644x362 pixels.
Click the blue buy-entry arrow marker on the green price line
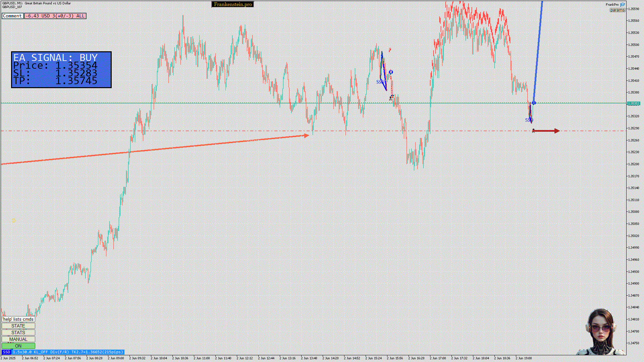click(x=534, y=103)
